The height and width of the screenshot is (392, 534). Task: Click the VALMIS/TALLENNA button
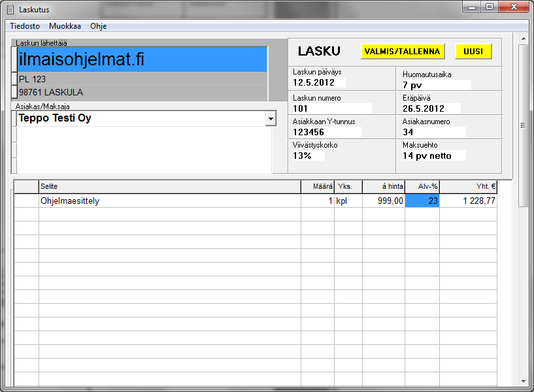click(403, 52)
